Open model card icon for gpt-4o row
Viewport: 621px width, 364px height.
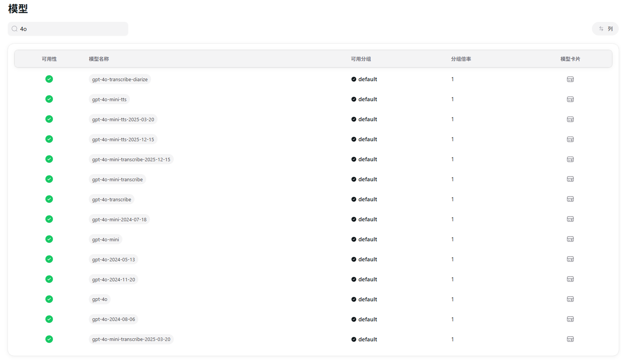pos(570,299)
